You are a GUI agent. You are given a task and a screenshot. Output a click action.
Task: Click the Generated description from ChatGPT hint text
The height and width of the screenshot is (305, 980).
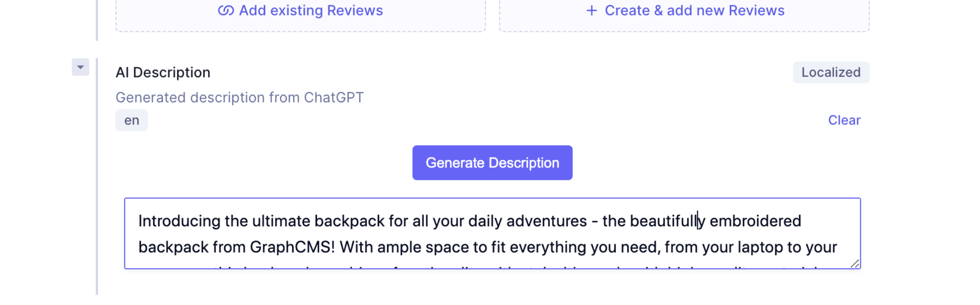click(x=240, y=97)
